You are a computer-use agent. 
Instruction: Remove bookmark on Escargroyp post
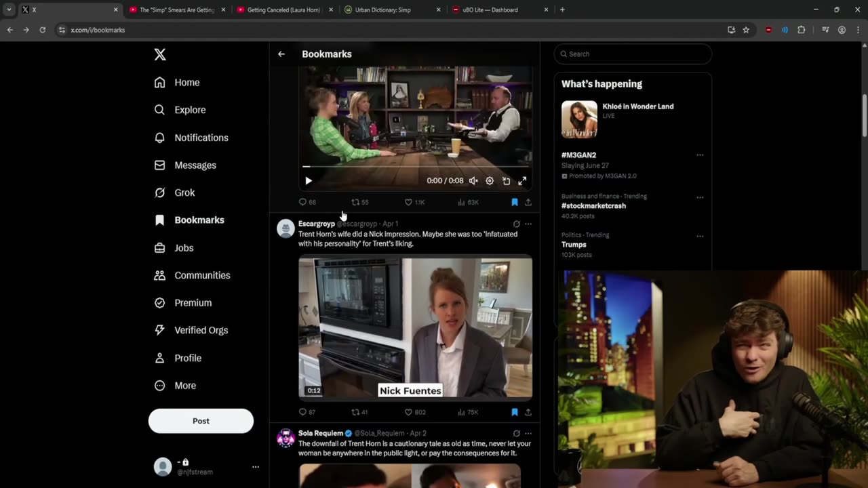[515, 412]
